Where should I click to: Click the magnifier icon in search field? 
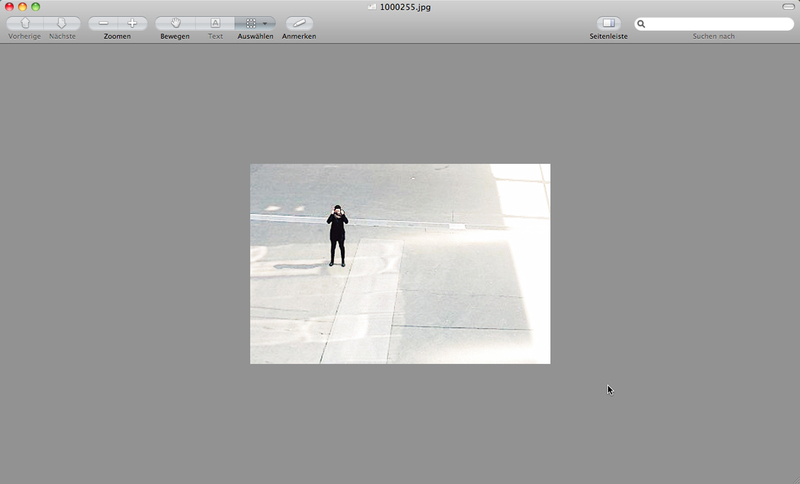coord(641,24)
